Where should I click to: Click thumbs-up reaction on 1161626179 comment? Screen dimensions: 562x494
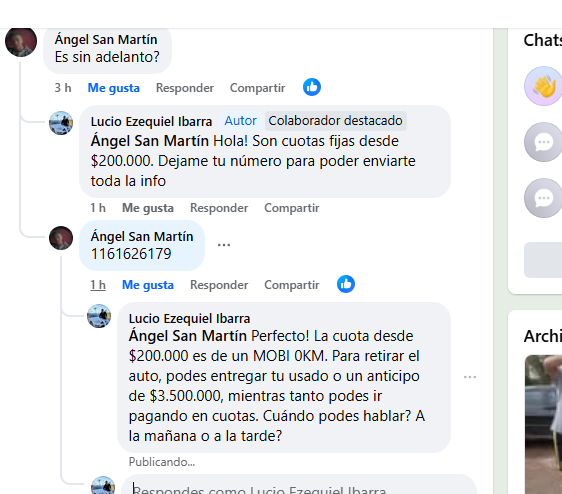click(x=346, y=284)
